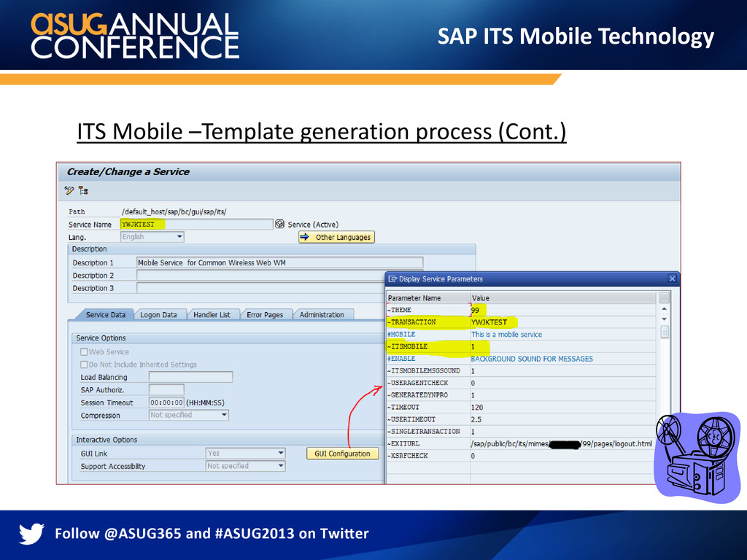Click the Session Timeout 00:00:00 field
Image resolution: width=747 pixels, height=560 pixels.
[166, 402]
